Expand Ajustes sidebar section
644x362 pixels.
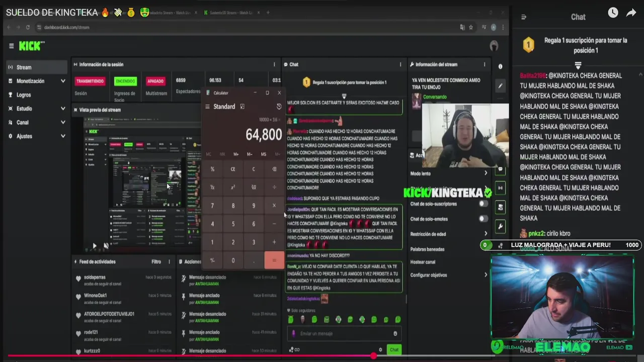tap(37, 136)
